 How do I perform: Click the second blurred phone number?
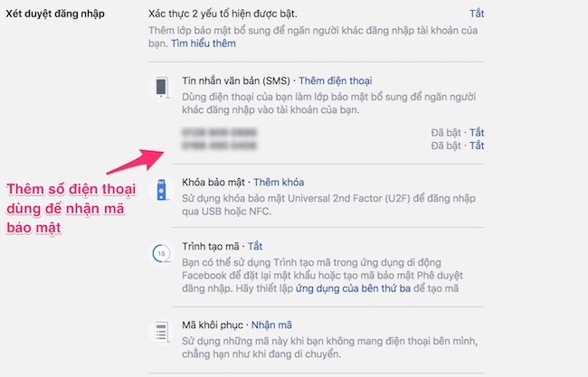click(220, 146)
